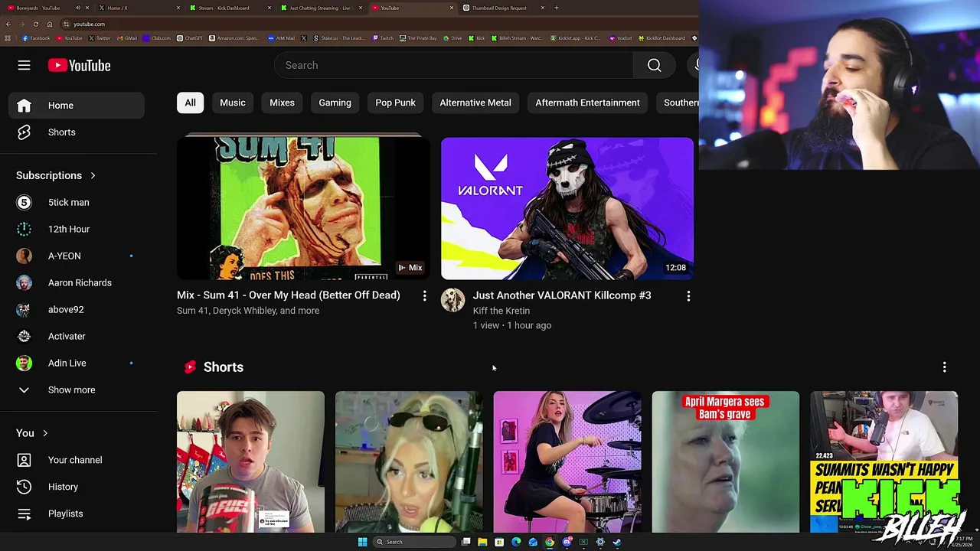Mute the Boneyards YouTube tab audio
This screenshot has width=980, height=551.
(77, 8)
